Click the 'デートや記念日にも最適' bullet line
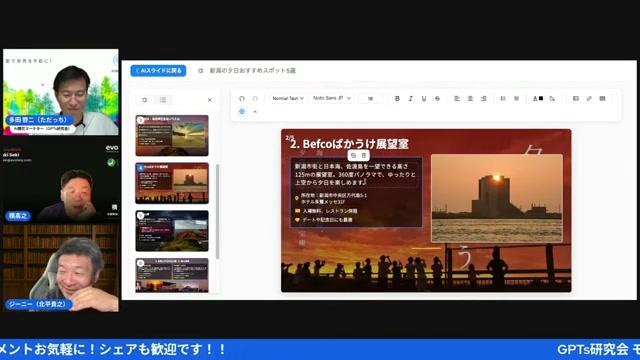This screenshot has height=360, width=640. click(x=323, y=220)
